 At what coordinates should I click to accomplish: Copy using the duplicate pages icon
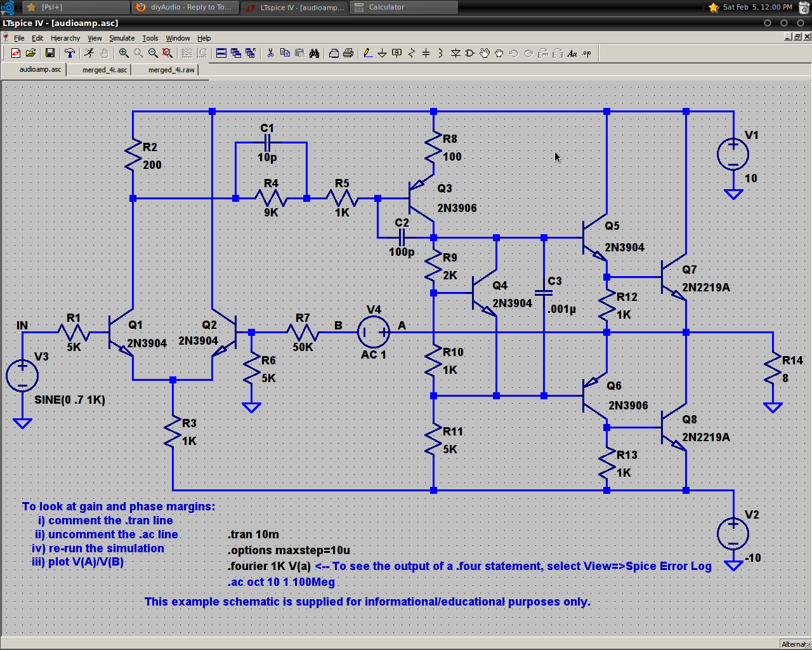pyautogui.click(x=285, y=53)
